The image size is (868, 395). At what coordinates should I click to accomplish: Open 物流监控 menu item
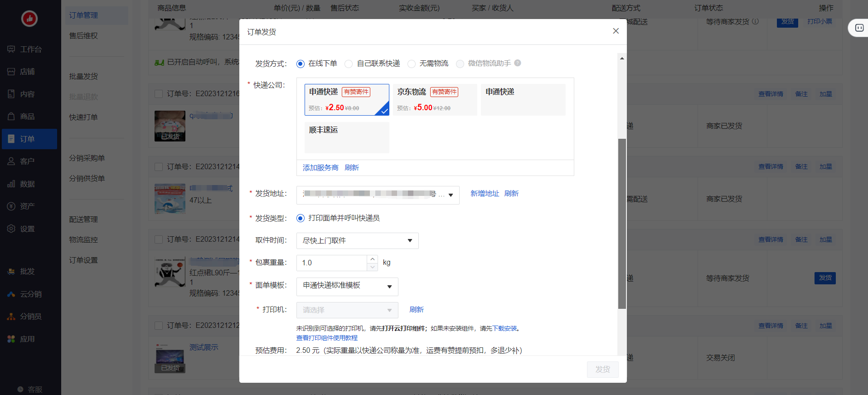pos(83,240)
